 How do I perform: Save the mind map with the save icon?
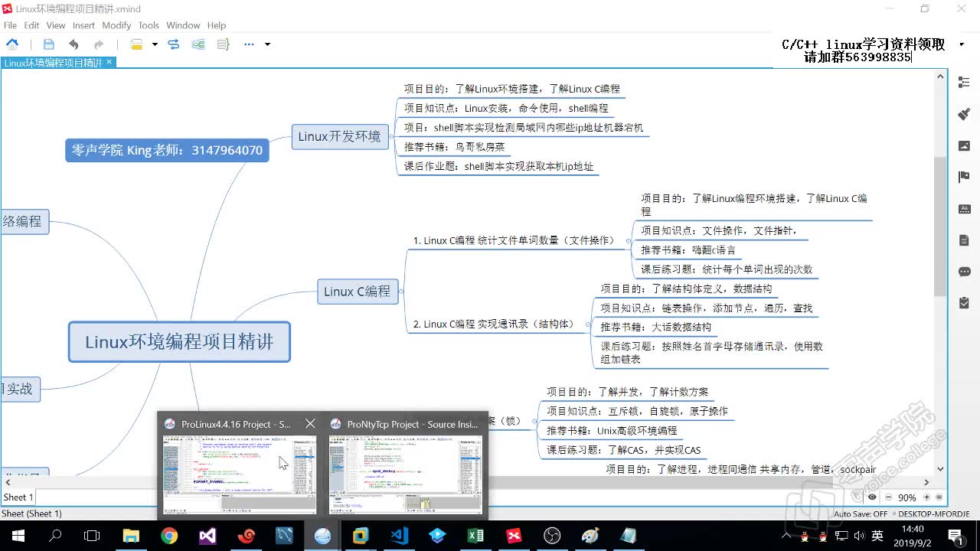point(48,44)
